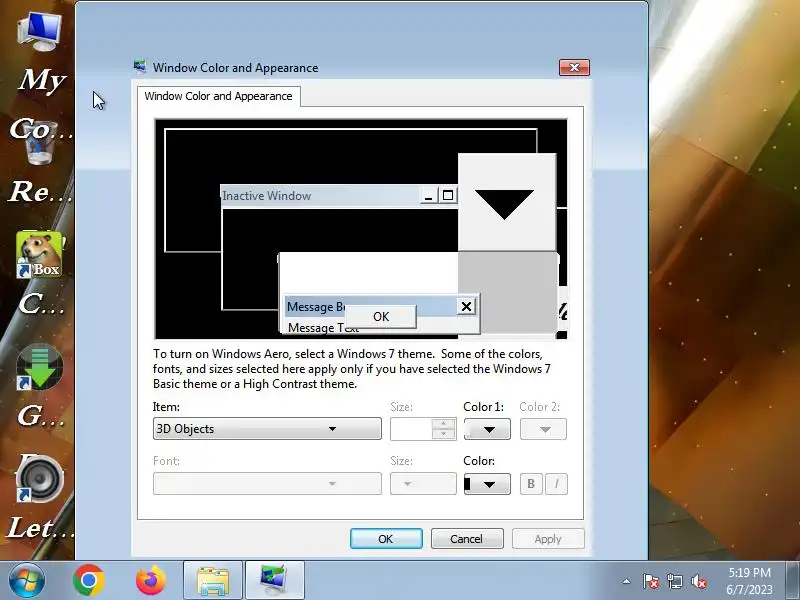Click the muted volume tray icon
Image resolution: width=800 pixels, height=600 pixels.
pos(698,581)
